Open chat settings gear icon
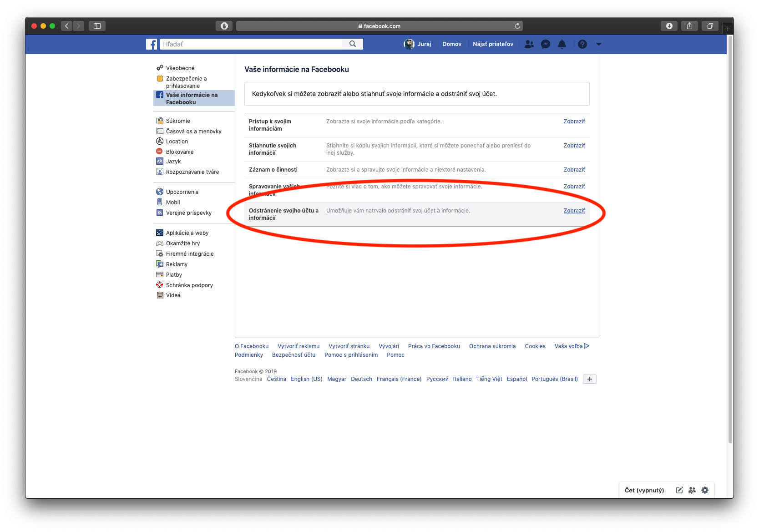 click(705, 490)
